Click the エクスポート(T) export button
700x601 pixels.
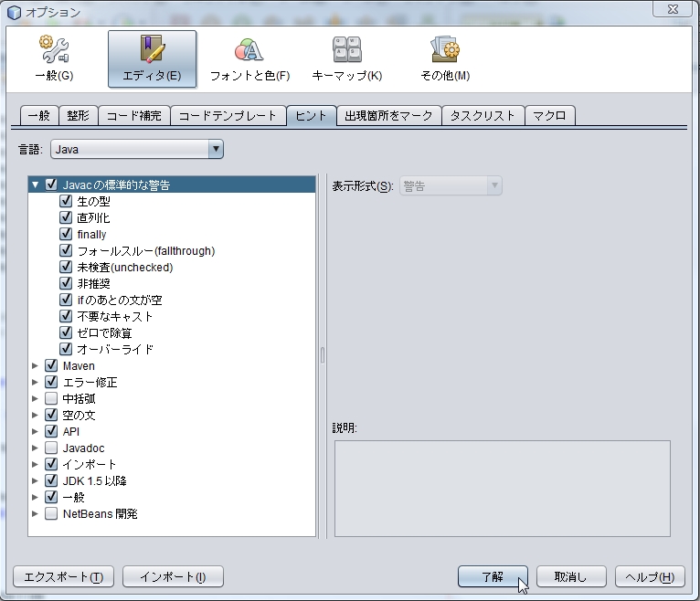point(63,576)
